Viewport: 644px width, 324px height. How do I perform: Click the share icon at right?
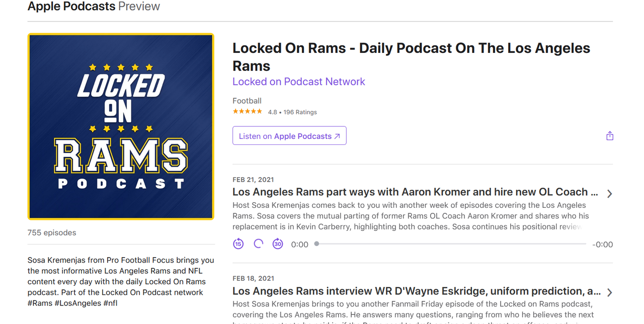click(610, 136)
